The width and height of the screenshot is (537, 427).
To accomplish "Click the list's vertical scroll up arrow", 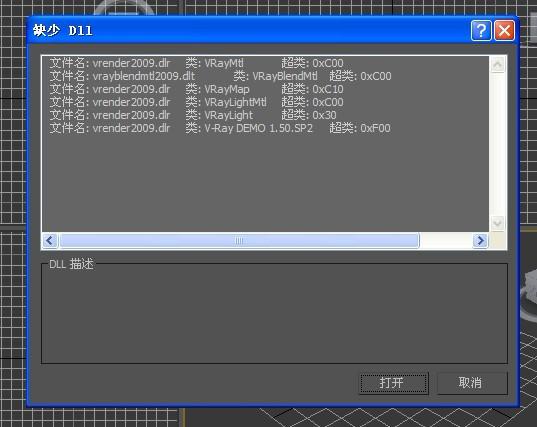I will click(498, 64).
